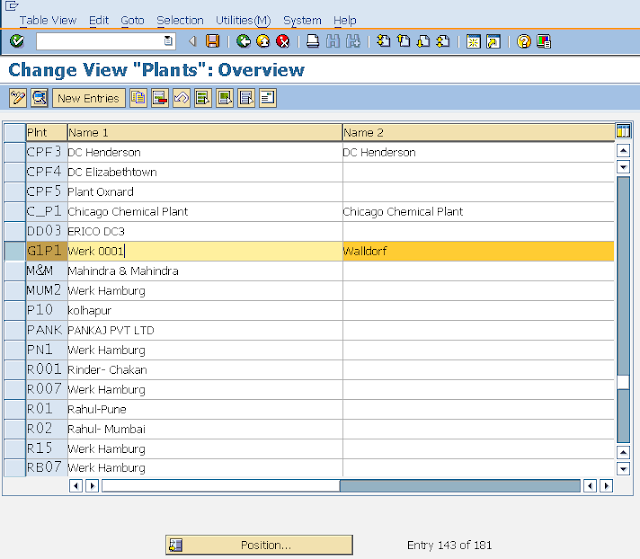Click the Last Page icon
The image size is (640, 559).
tap(443, 41)
